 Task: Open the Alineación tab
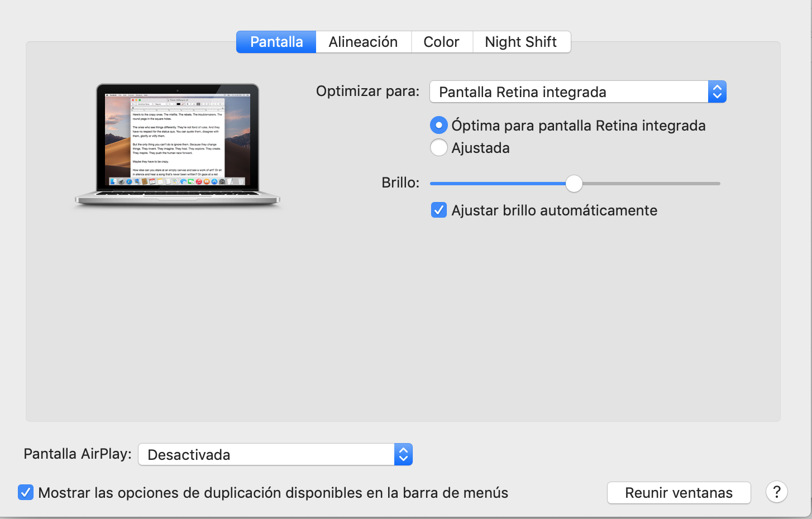click(364, 42)
